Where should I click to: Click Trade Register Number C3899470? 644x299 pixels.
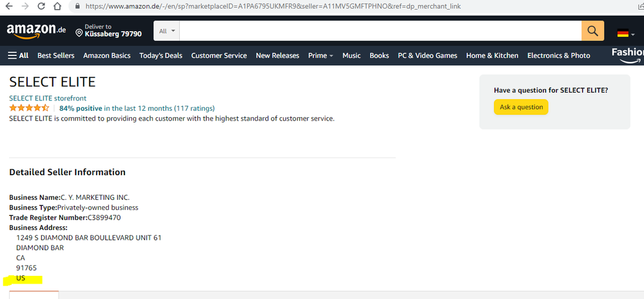click(x=65, y=218)
